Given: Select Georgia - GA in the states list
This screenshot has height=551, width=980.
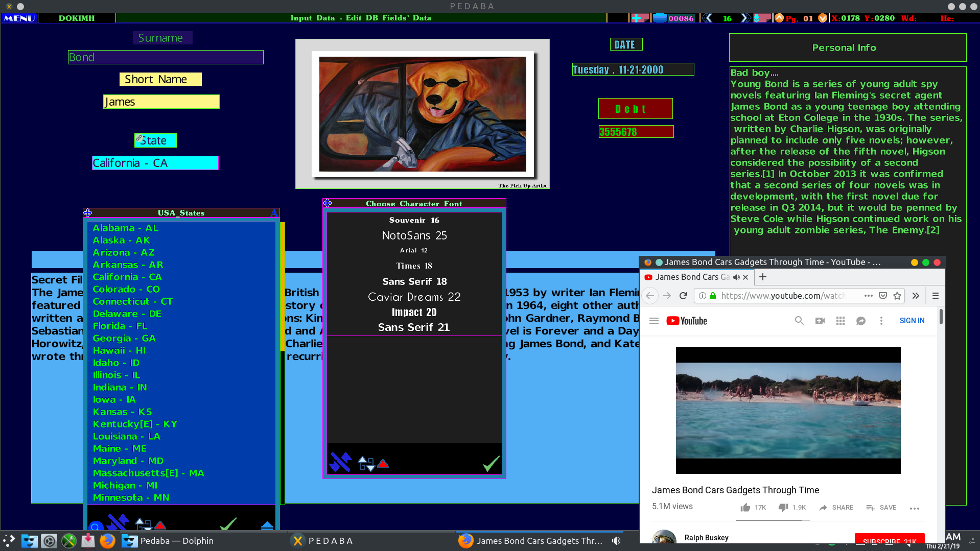Looking at the screenshot, I should [x=124, y=338].
